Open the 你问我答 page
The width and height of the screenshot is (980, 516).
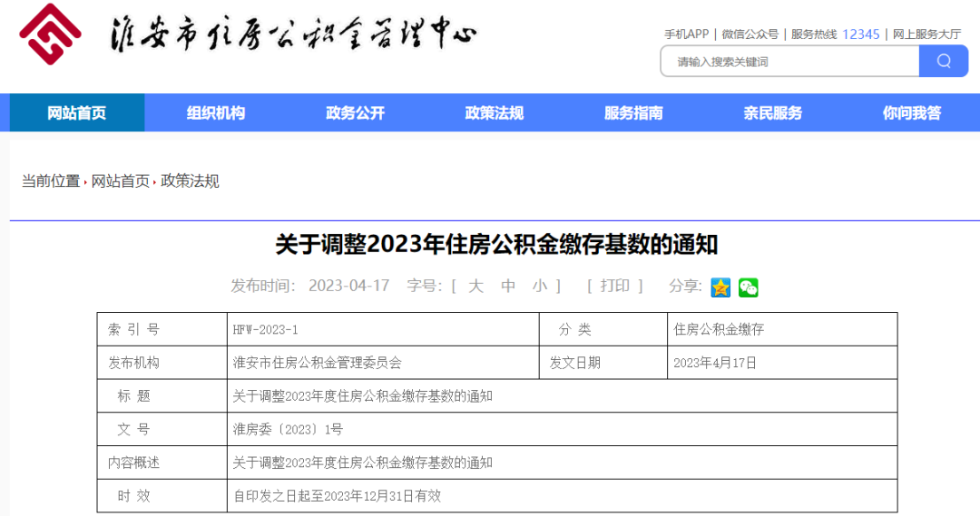912,113
